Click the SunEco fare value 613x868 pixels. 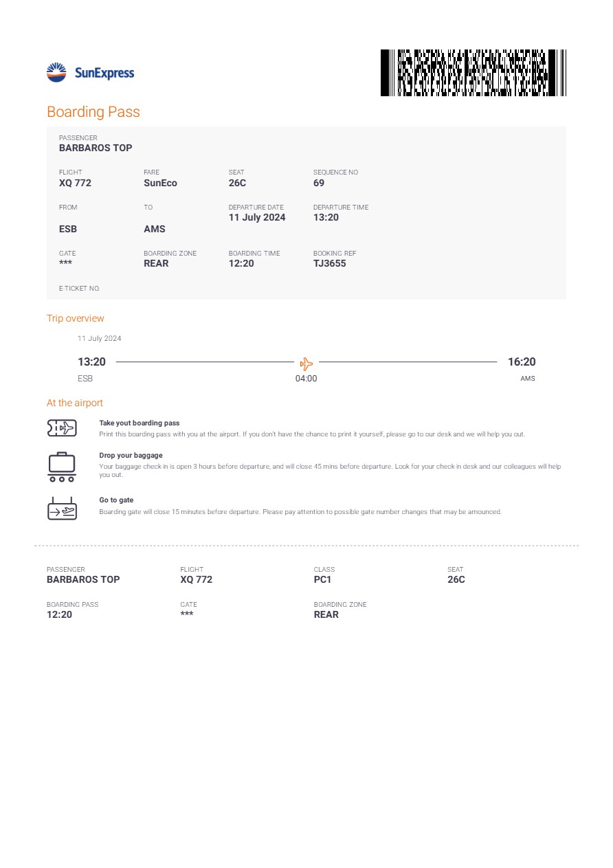(x=160, y=183)
